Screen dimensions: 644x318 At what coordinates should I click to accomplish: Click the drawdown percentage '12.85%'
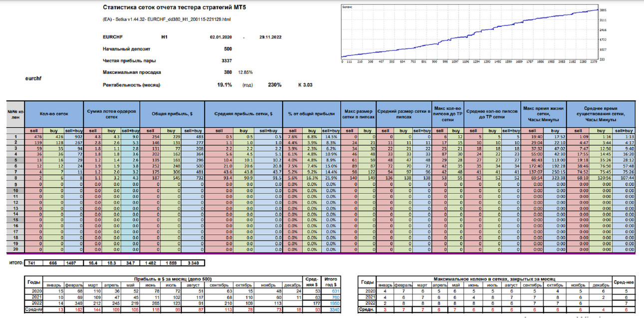point(246,72)
